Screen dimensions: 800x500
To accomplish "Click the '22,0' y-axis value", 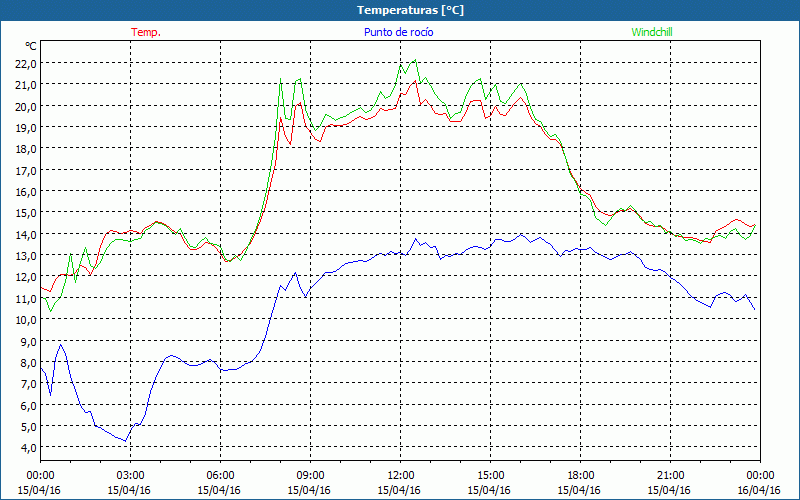I will click(x=26, y=63).
